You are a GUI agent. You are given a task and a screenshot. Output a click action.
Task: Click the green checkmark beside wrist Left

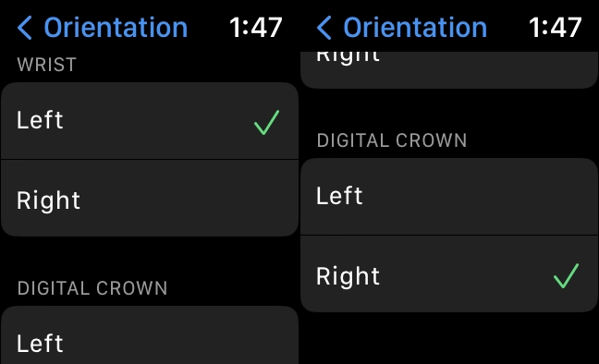click(266, 122)
